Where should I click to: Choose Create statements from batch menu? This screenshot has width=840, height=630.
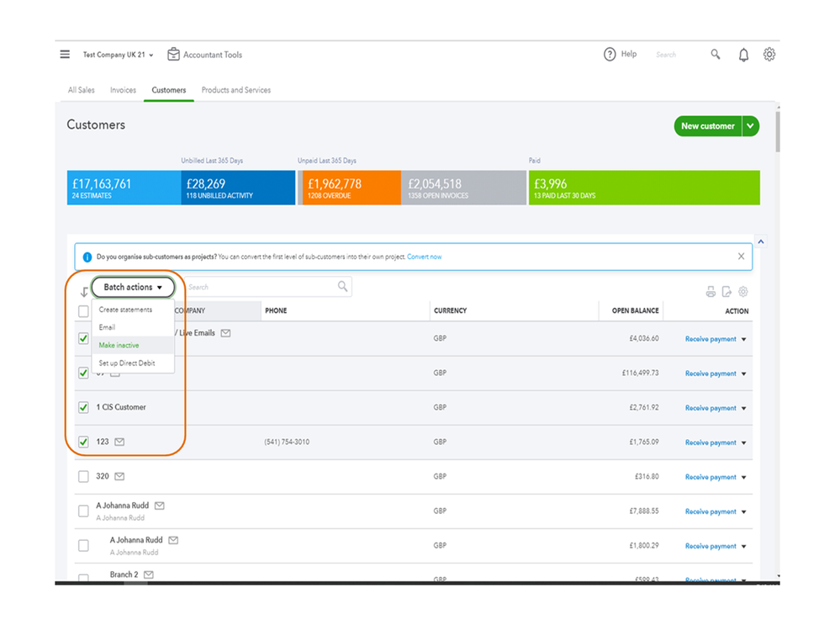133,310
